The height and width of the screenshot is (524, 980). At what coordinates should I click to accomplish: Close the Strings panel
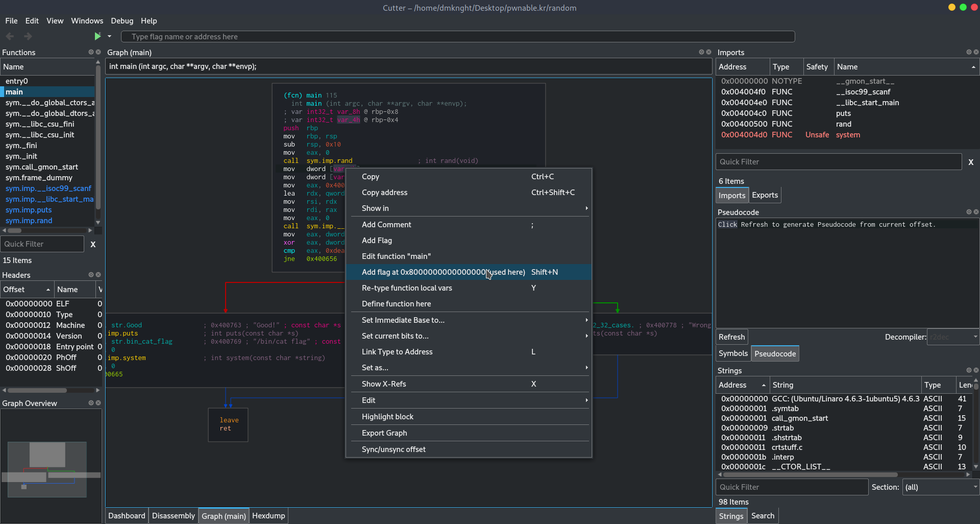(x=976, y=370)
